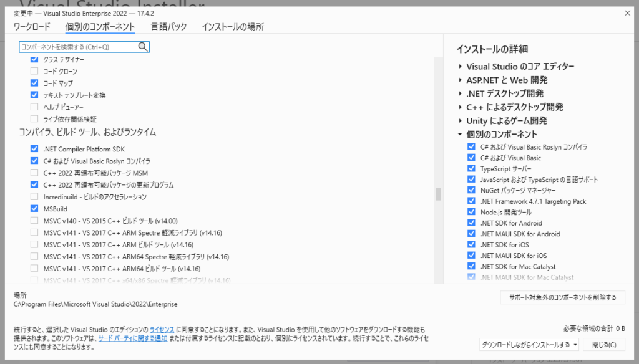This screenshot has height=364, width=639.
Task: Toggle .NET Framework 4.7.1 Targeting Pack
Action: [472, 201]
